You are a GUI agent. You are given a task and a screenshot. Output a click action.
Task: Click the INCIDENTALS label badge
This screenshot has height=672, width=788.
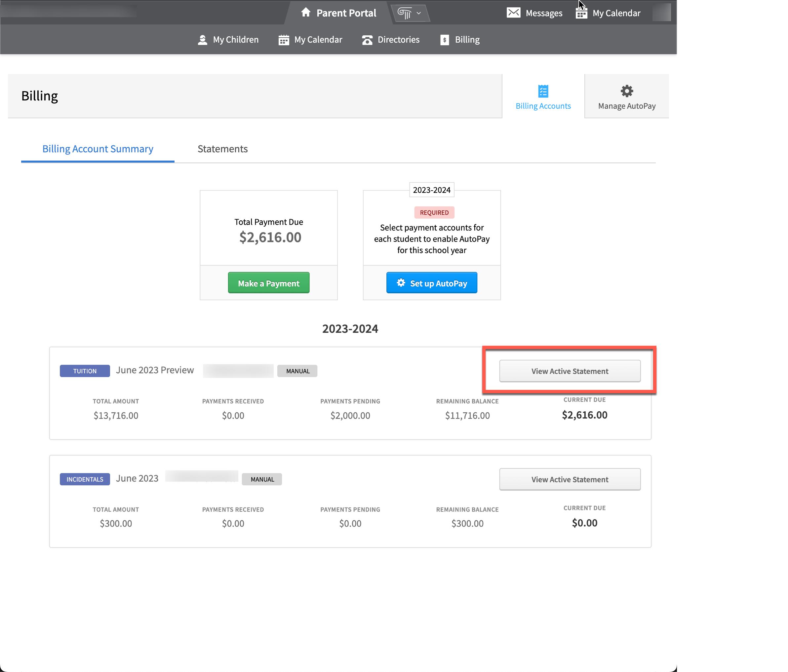tap(84, 479)
